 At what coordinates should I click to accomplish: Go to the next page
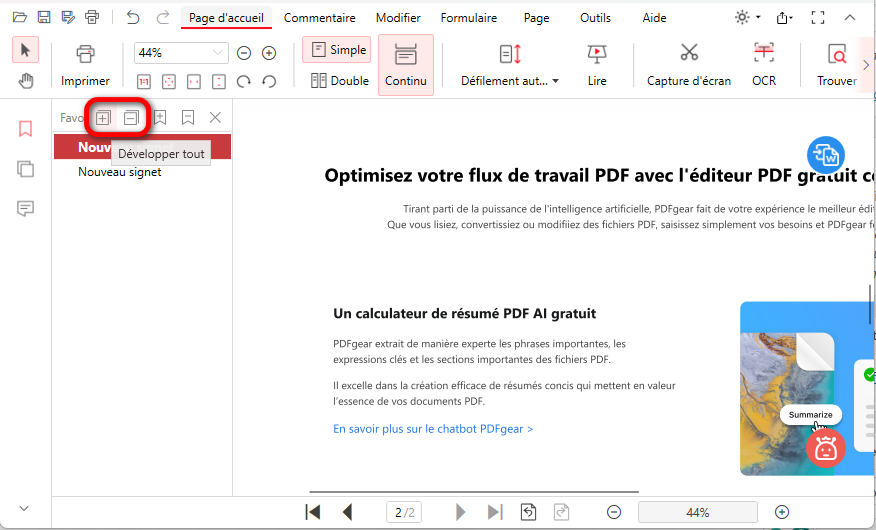click(x=460, y=512)
